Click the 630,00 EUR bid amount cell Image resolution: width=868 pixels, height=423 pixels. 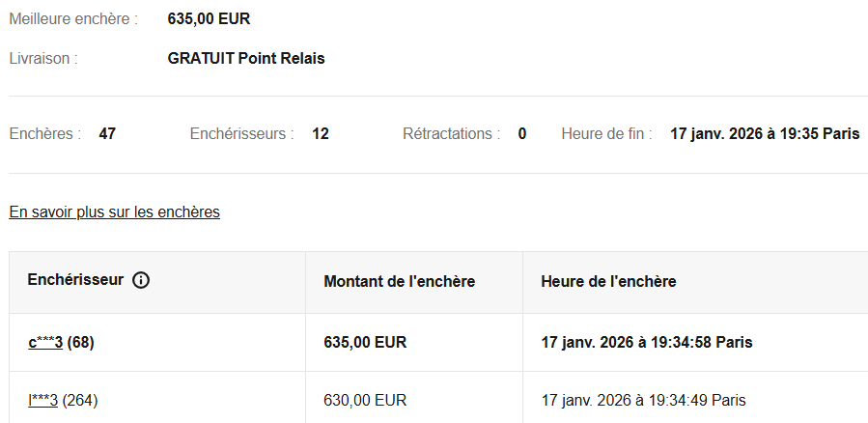pyautogui.click(x=365, y=400)
